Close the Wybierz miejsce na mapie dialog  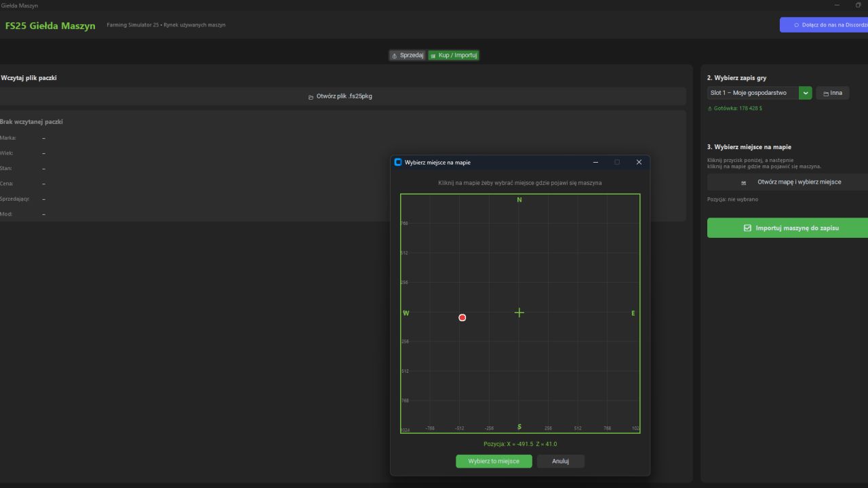[x=639, y=162]
